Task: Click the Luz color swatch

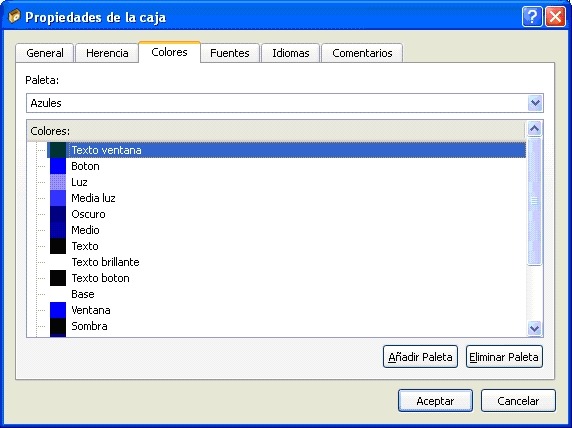Action: coord(58,182)
